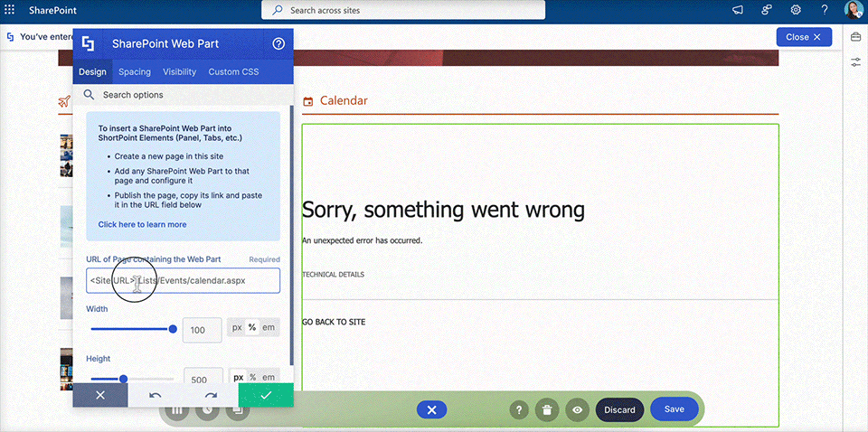The image size is (868, 432).
Task: Click the ShortPoint icon in notification bar
Action: [10, 37]
